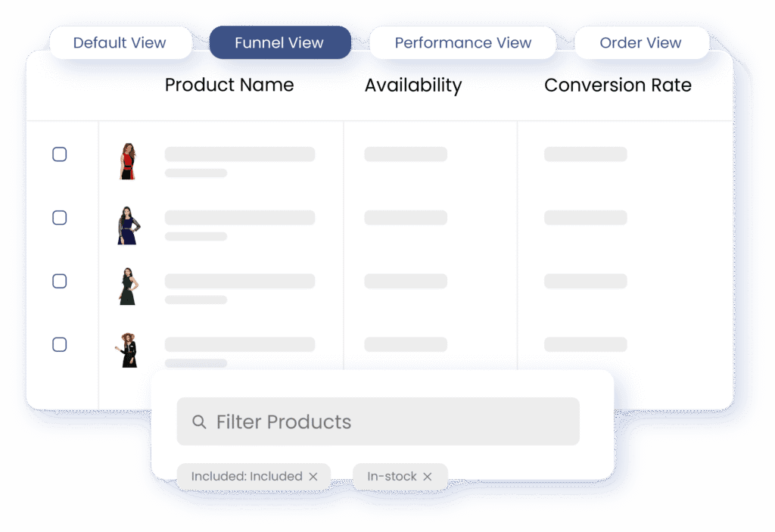Select the Funnel View tab
Viewport: 775px width, 532px height.
click(x=279, y=43)
